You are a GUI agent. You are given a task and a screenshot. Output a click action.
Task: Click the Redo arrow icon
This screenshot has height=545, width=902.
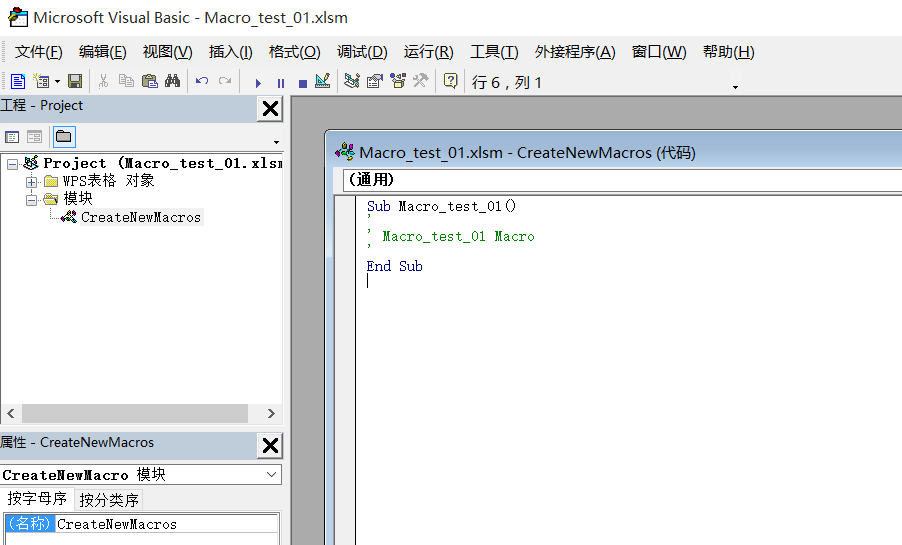(x=225, y=82)
